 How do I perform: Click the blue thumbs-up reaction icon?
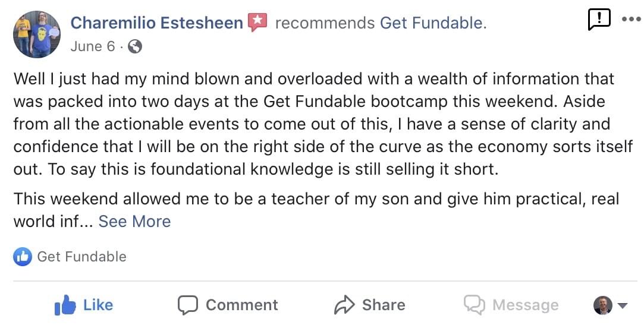[23, 257]
